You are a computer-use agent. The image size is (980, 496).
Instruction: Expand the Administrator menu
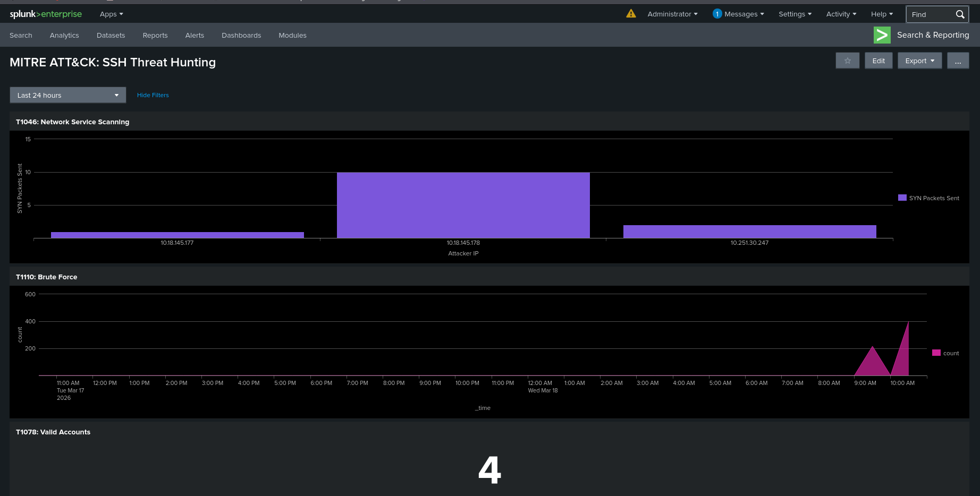click(x=672, y=14)
